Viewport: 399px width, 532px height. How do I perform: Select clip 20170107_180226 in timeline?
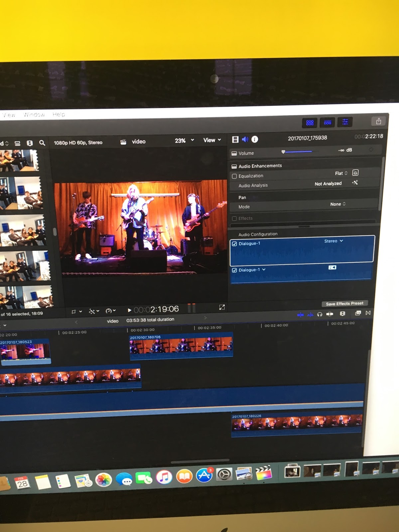(297, 424)
